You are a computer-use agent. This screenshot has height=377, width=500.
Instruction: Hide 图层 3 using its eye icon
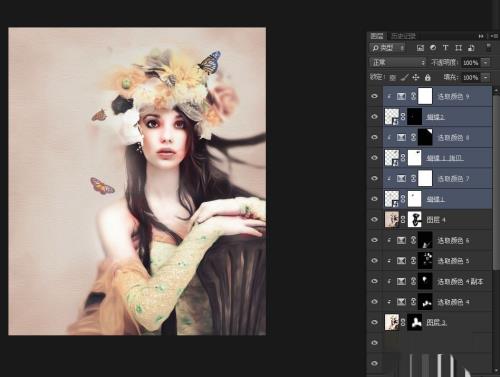(x=374, y=322)
